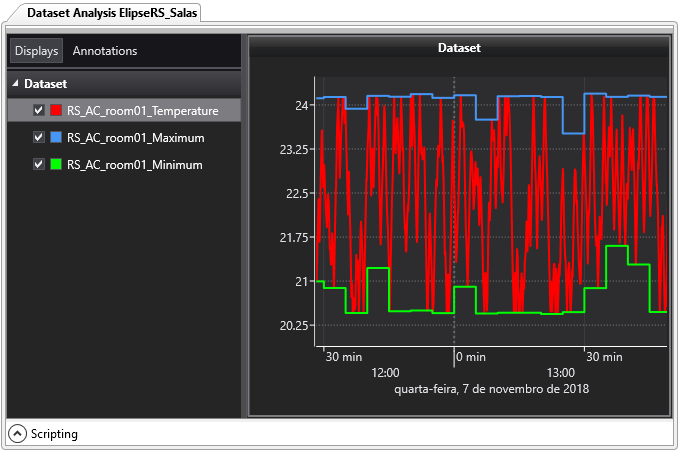The width and height of the screenshot is (679, 452).
Task: Select the RS_AC_room01_Minimum series name
Action: pyautogui.click(x=134, y=164)
